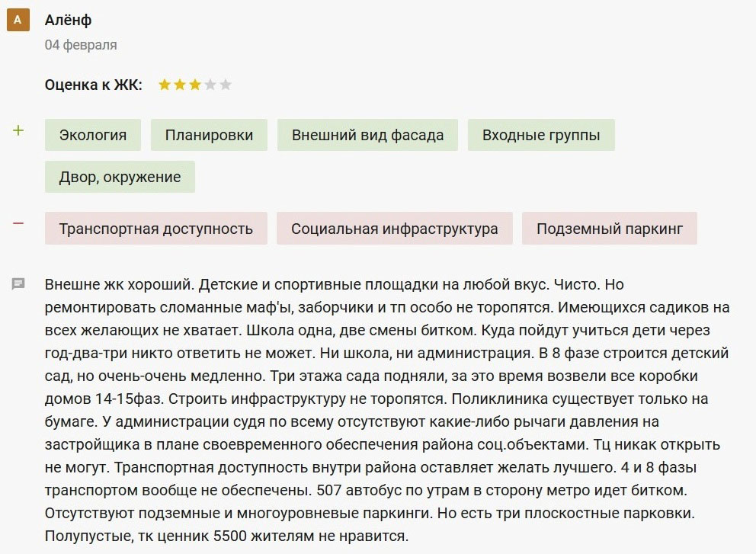Click the fifth grey rating star
The width and height of the screenshot is (756, 554).
[225, 85]
